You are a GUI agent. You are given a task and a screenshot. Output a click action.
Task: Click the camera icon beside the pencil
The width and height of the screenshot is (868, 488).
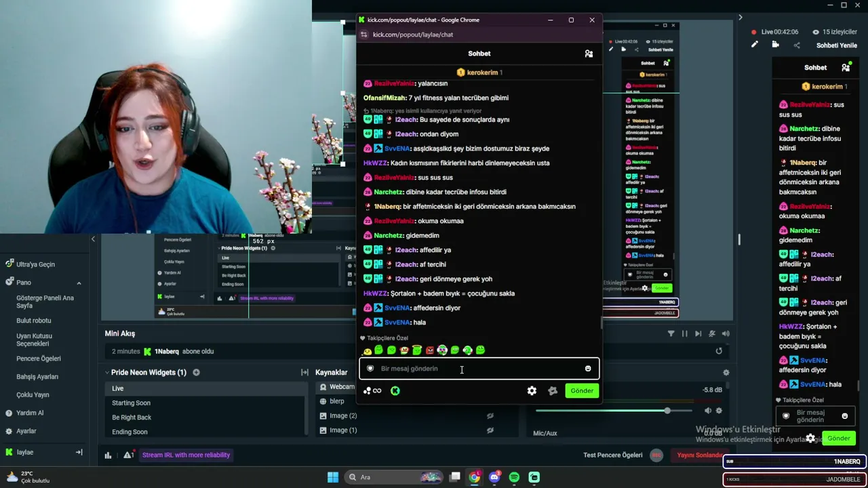tap(776, 45)
